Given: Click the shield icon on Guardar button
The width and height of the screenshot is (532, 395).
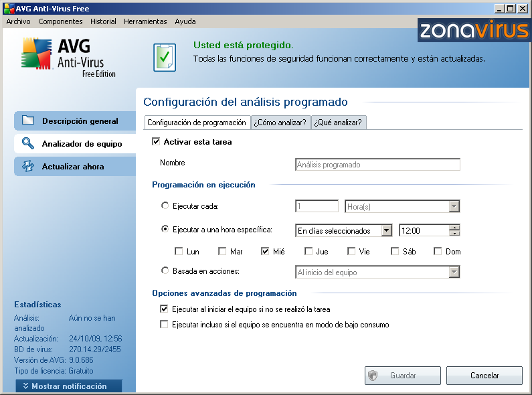Looking at the screenshot, I should 373,376.
